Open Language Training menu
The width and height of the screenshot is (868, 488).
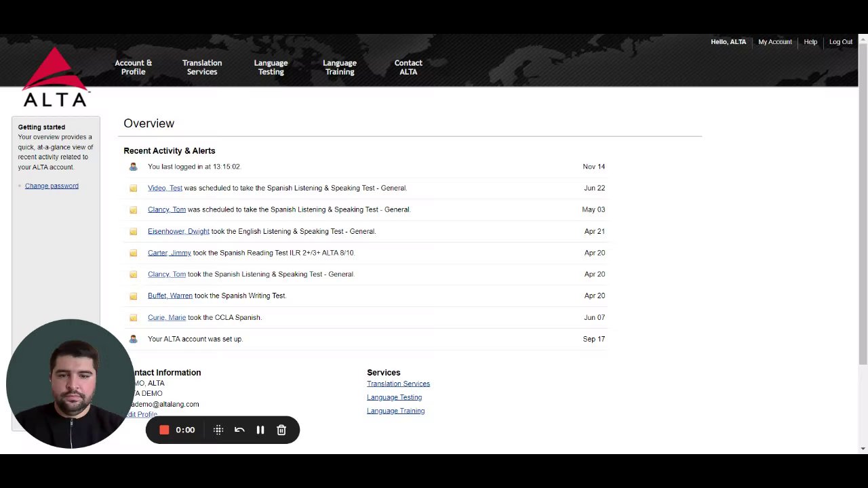[340, 67]
